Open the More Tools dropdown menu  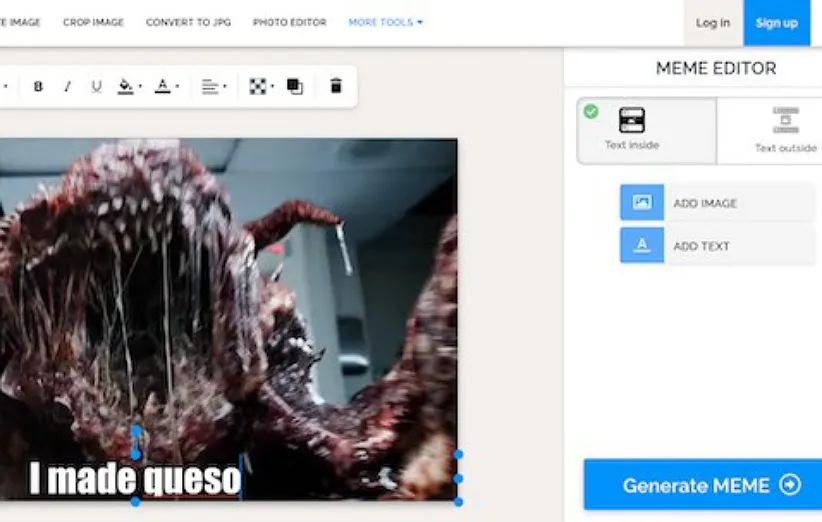coord(385,22)
